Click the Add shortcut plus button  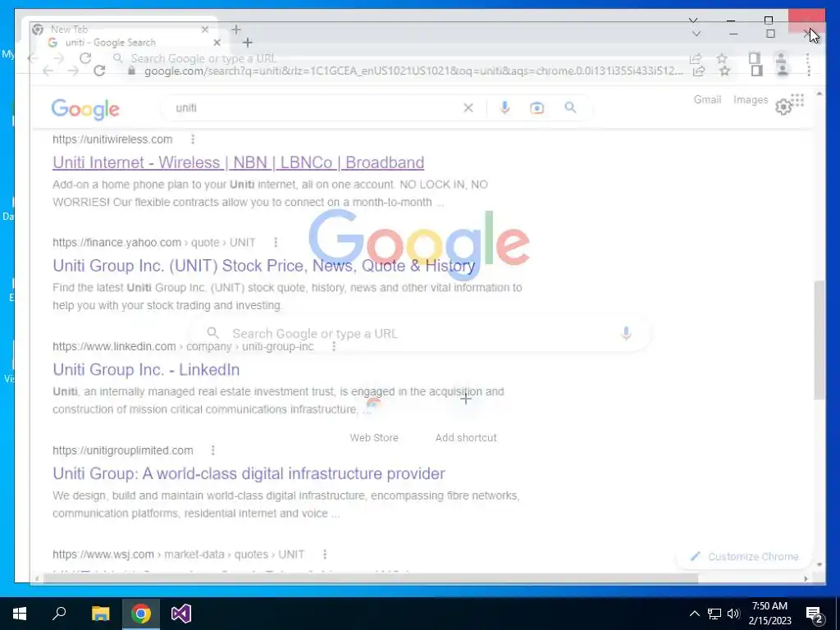point(466,399)
